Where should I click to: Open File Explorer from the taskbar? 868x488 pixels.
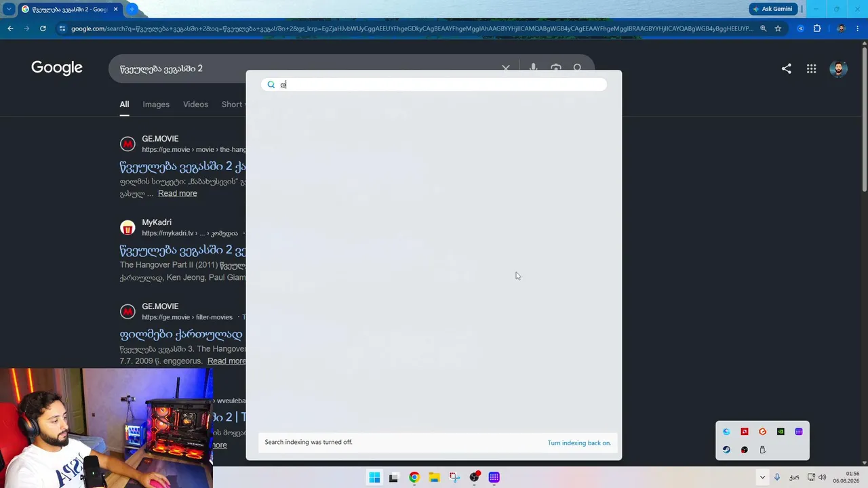(434, 477)
